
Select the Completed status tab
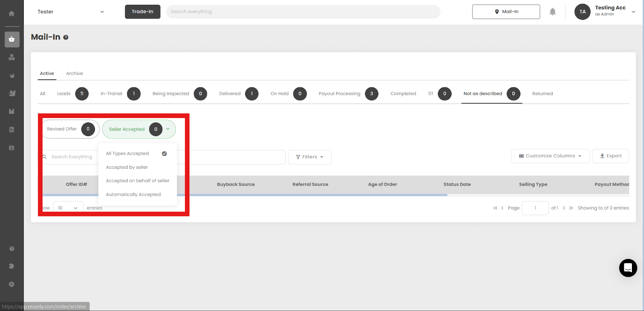coord(403,94)
